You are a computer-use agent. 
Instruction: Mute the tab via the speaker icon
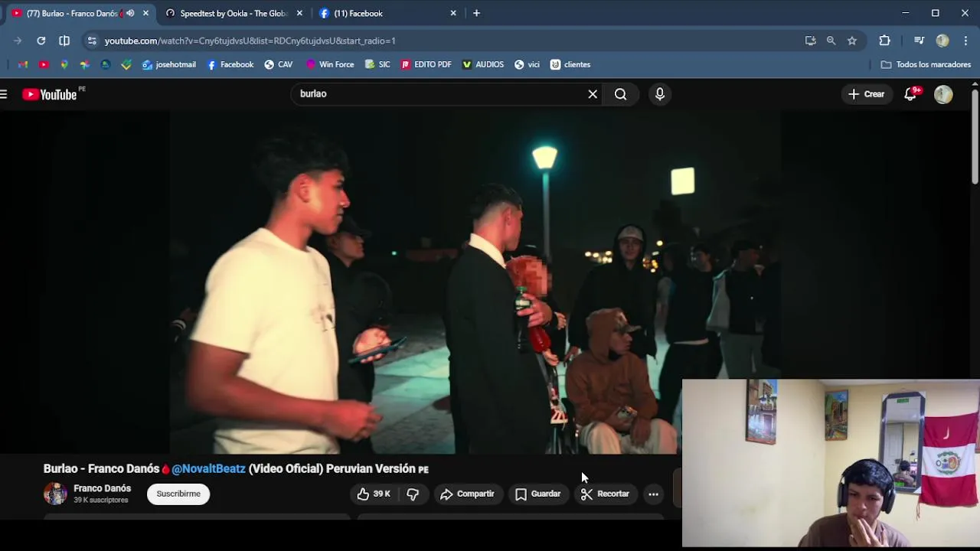click(x=130, y=13)
